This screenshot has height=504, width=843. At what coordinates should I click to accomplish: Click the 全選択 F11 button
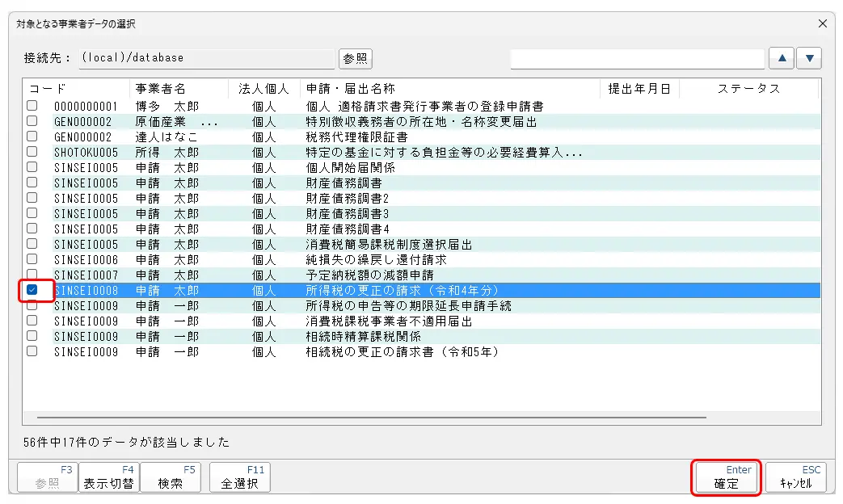(240, 477)
